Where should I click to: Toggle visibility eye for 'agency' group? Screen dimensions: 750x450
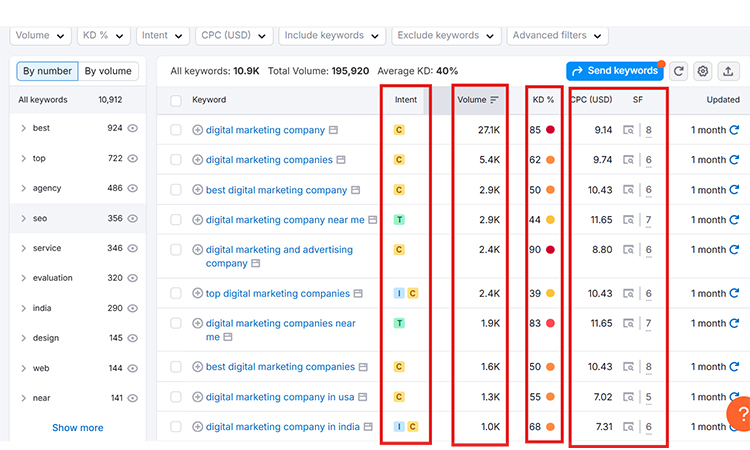coord(133,188)
